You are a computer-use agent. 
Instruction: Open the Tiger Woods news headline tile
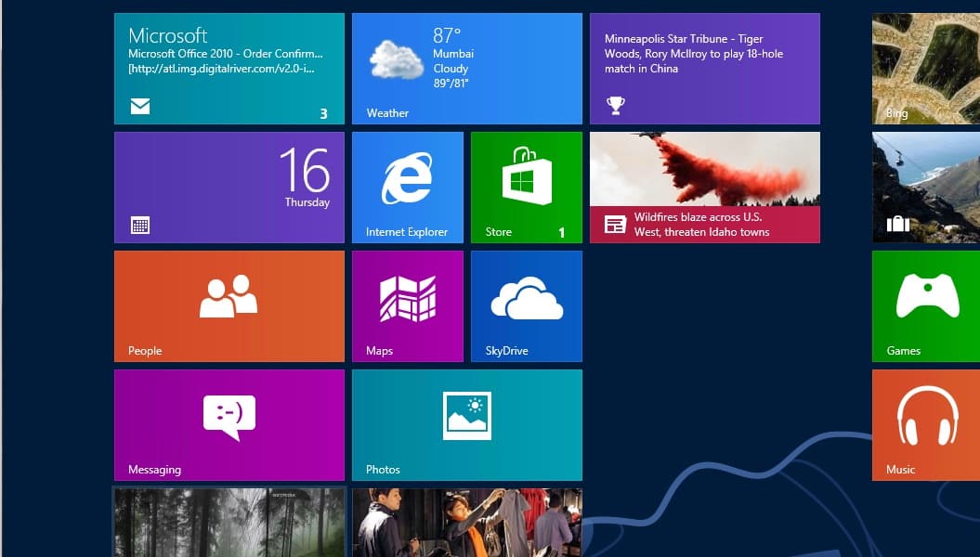pyautogui.click(x=704, y=69)
